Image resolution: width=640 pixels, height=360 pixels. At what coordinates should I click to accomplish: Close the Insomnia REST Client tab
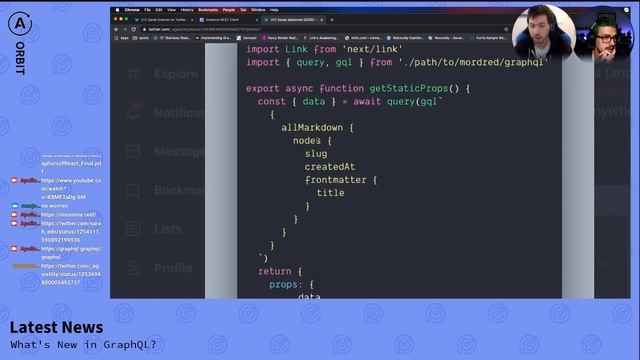point(257,20)
